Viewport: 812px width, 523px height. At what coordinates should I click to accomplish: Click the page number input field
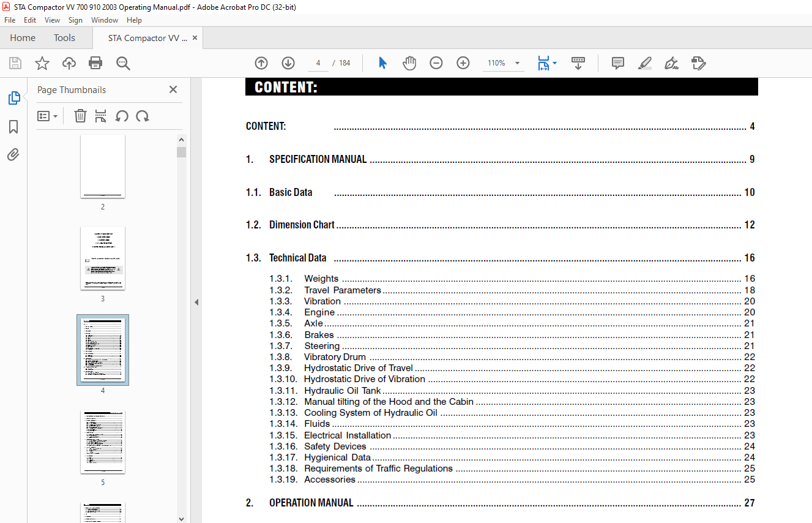click(318, 63)
